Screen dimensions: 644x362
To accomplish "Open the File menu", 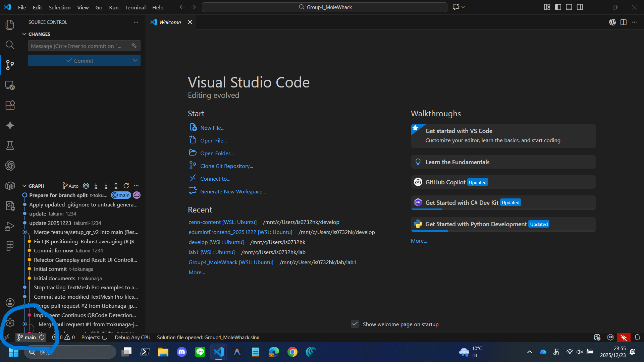I will point(22,7).
